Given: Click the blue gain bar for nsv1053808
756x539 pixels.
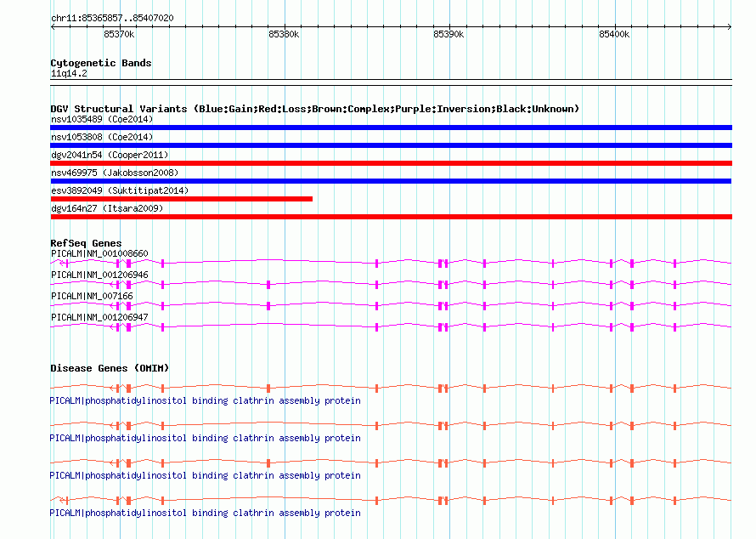Looking at the screenshot, I should pyautogui.click(x=391, y=145).
